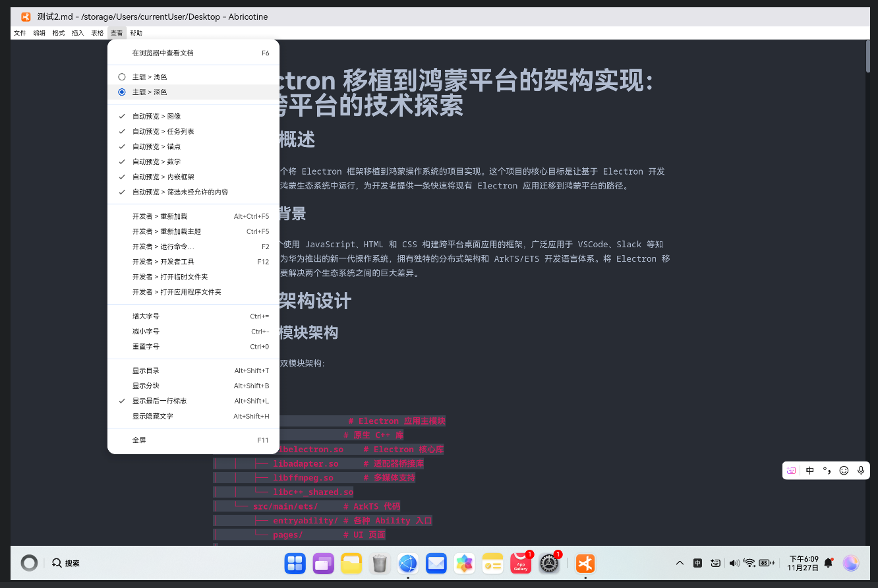
Task: Open the notification bell icon
Action: (828, 563)
